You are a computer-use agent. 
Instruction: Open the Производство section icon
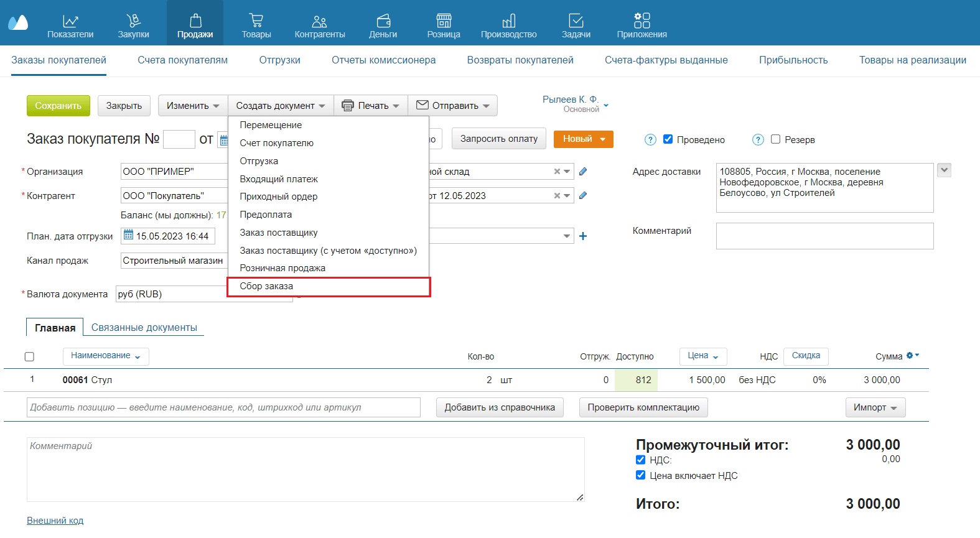click(x=508, y=21)
